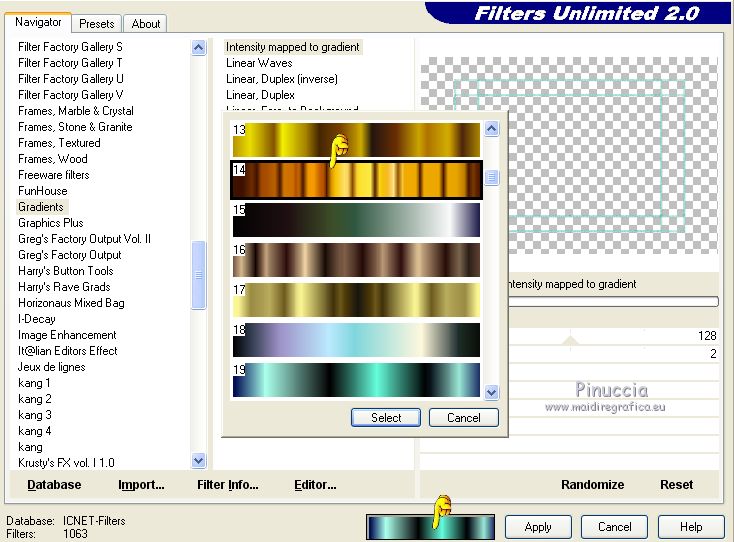Click the Apply button
Screen dimensions: 734x542
coord(538,527)
